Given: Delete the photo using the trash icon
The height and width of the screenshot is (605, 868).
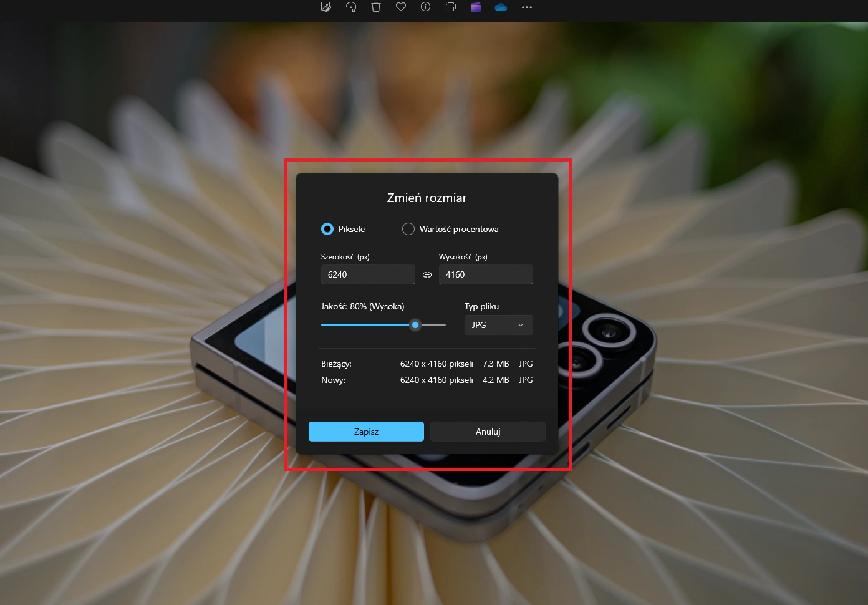Looking at the screenshot, I should [376, 7].
